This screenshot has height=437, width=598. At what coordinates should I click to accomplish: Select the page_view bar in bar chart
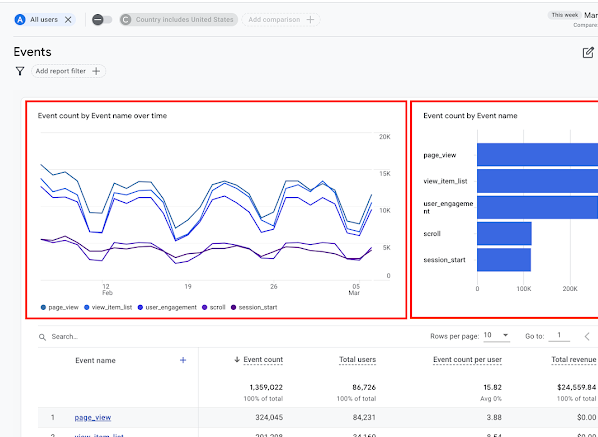tap(537, 154)
